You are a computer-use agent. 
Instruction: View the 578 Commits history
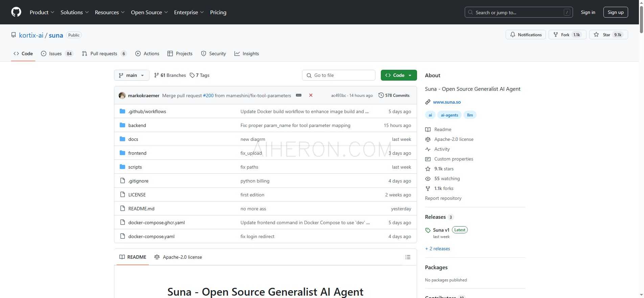(394, 95)
